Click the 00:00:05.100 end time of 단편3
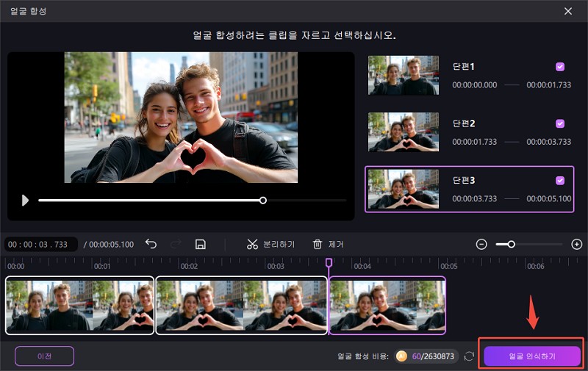Viewport: 588px width, 371px height. [548, 198]
